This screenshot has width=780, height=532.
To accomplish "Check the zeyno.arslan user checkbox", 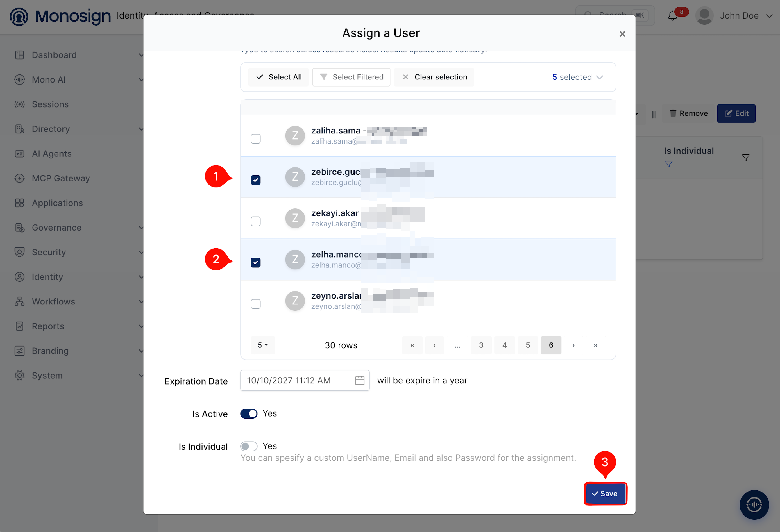I will point(255,304).
